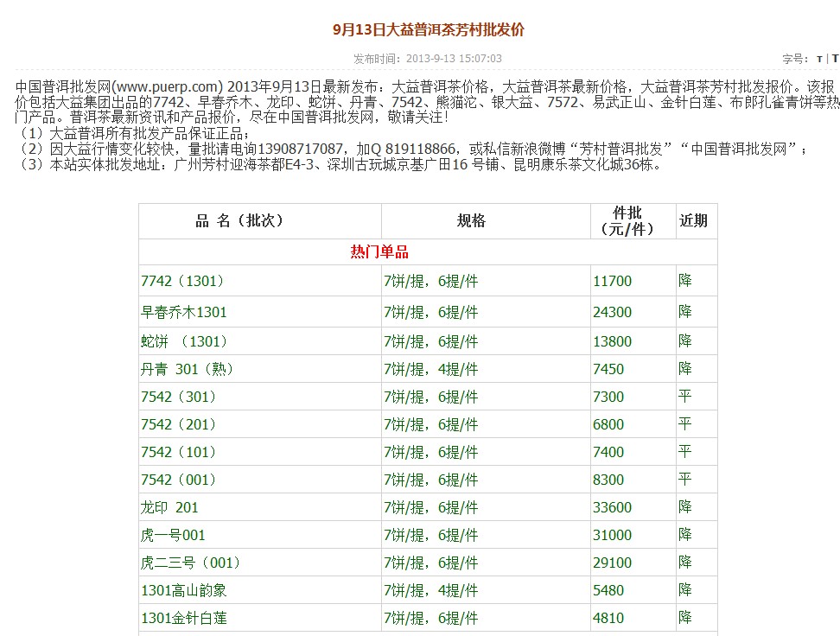Open product link 丹青 301（熟）

187,369
